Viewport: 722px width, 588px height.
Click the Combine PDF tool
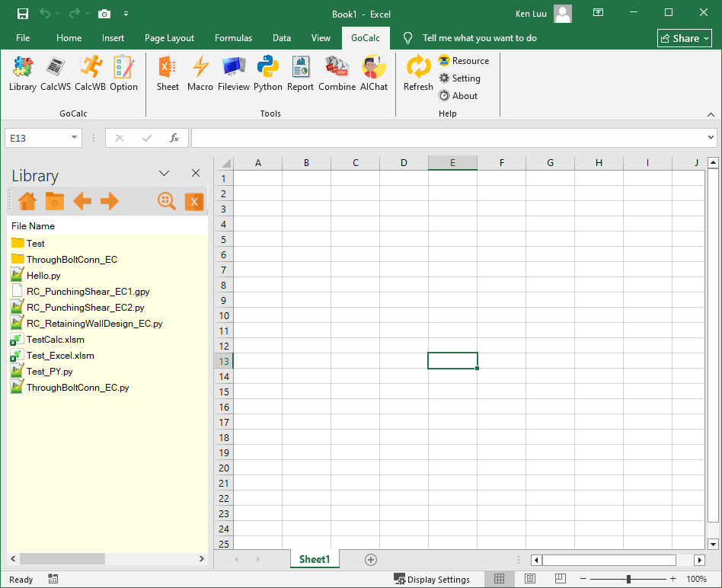point(337,74)
